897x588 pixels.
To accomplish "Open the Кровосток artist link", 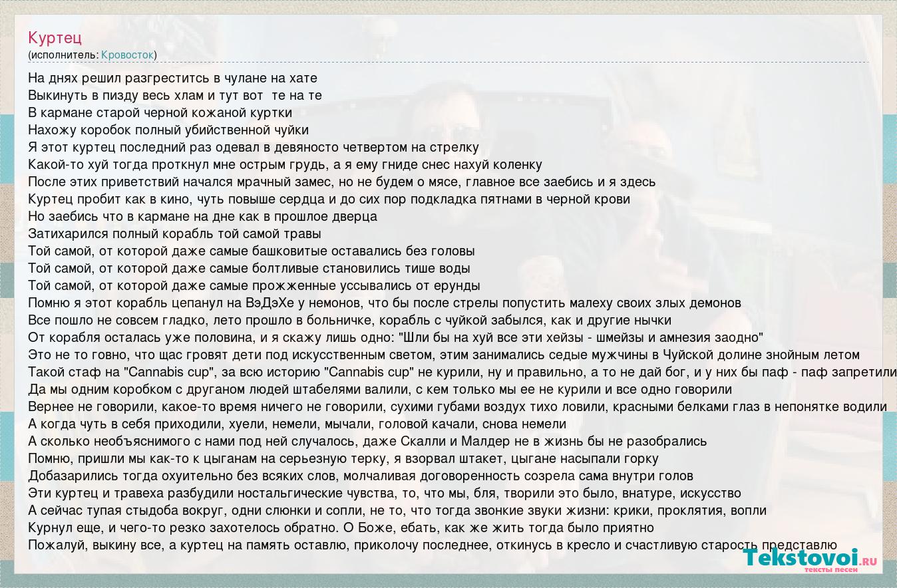I will 127,55.
